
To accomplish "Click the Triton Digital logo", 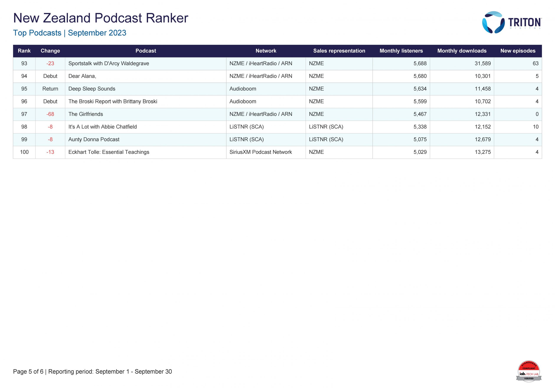I will 512,22.
